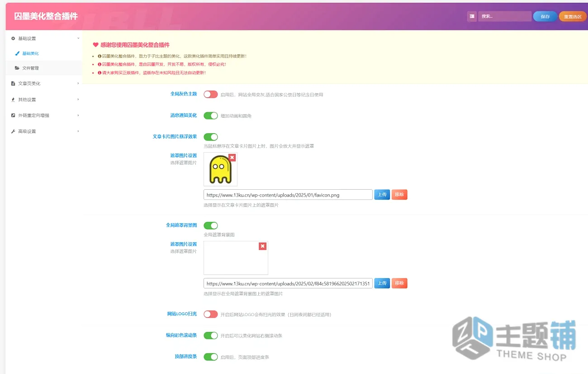
Task: Disable the 文章卡片图片悬浮效果 switch
Action: (211, 137)
